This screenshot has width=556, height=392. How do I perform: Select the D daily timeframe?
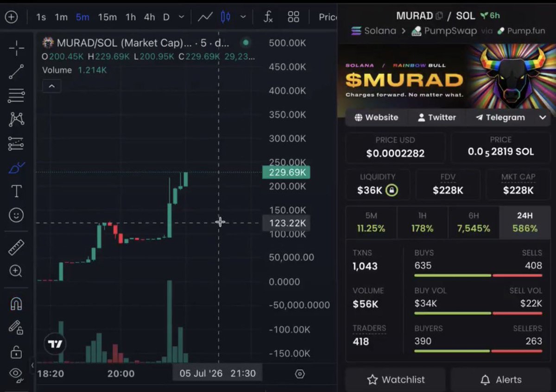point(166,17)
